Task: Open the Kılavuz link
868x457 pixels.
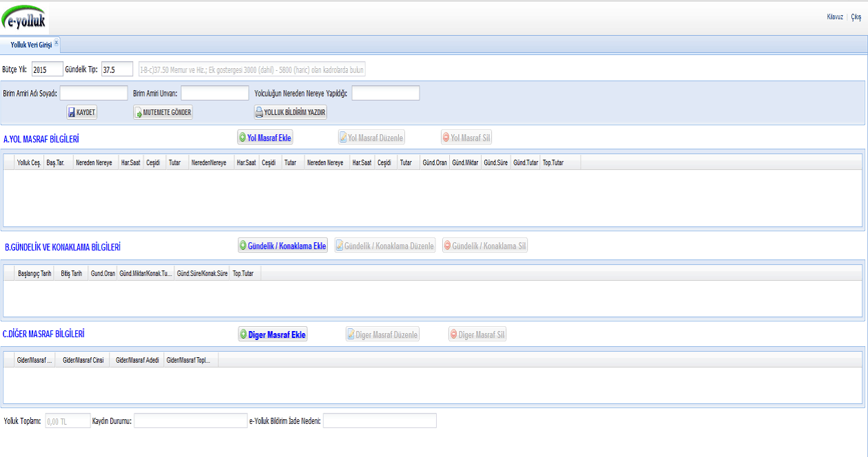Action: (x=835, y=17)
